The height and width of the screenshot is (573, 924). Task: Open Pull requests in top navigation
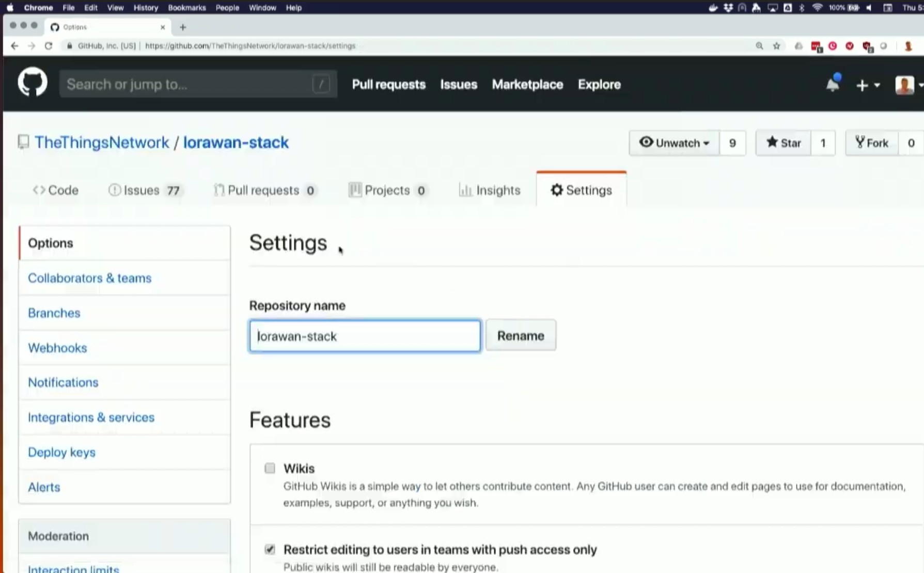389,84
